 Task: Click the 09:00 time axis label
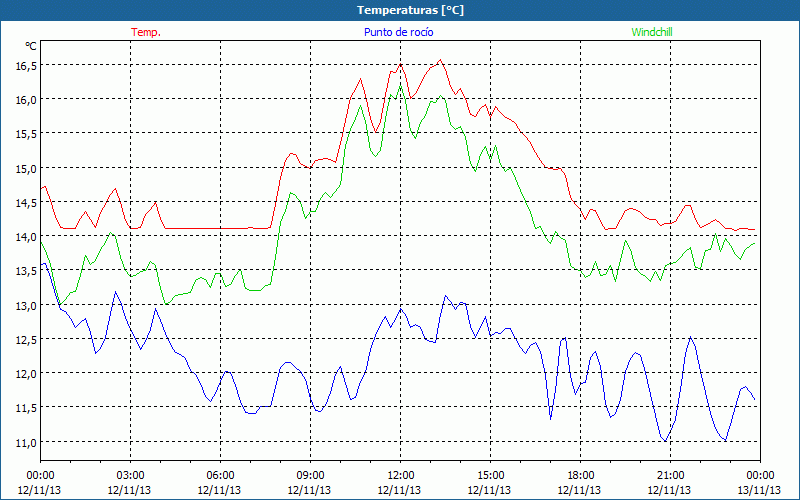click(310, 476)
